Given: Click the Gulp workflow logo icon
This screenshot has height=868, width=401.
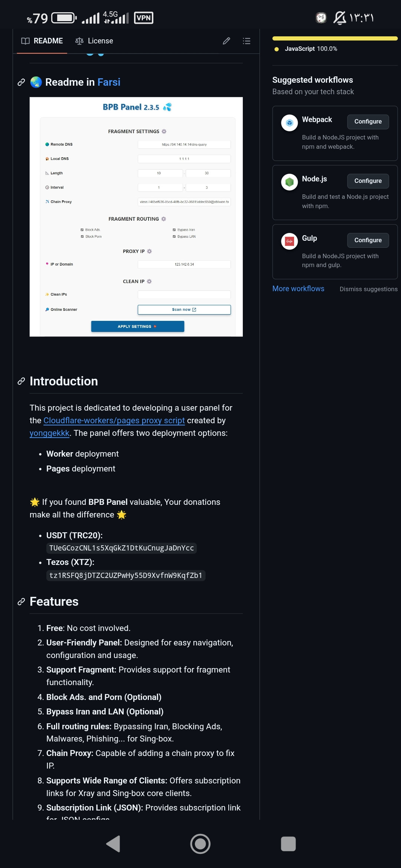Looking at the screenshot, I should coord(290,241).
